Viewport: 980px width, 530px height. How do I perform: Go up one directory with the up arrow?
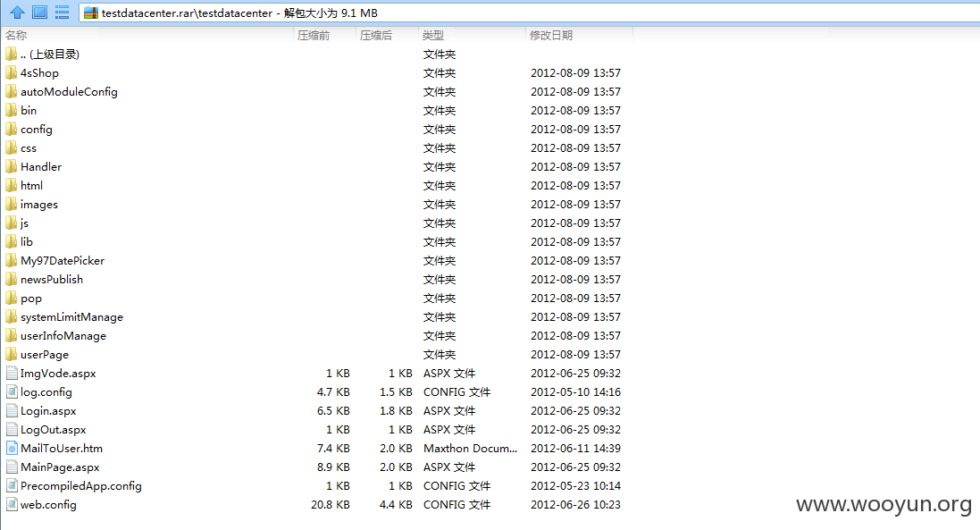pyautogui.click(x=18, y=12)
